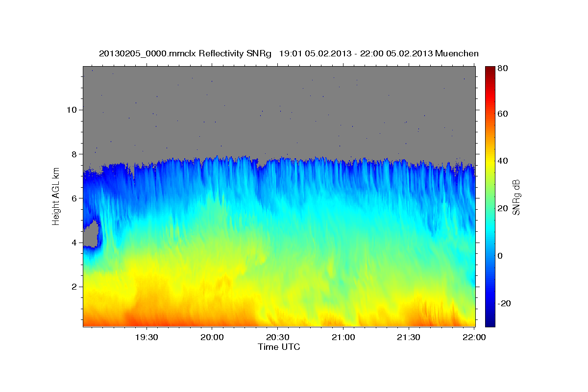Click the 'SNRg dB' colorbar label
The image size is (588, 392).
(x=516, y=197)
